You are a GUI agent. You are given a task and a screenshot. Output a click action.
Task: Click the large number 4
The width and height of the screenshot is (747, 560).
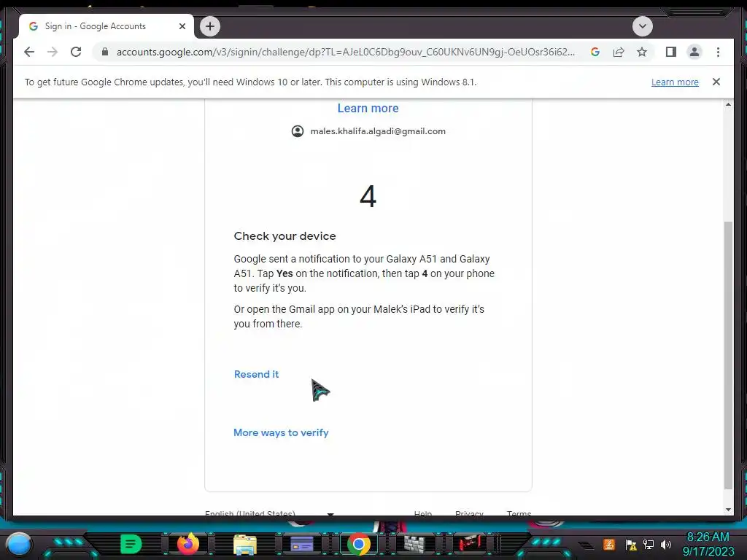pyautogui.click(x=368, y=195)
